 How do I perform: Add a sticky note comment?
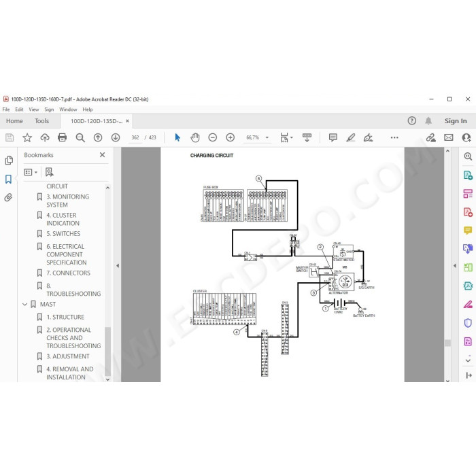333,137
